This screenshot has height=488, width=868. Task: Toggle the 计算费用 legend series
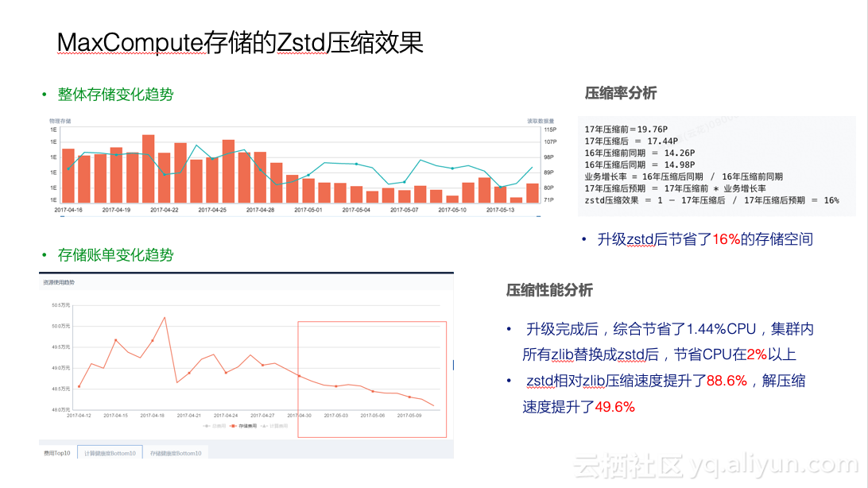274,426
